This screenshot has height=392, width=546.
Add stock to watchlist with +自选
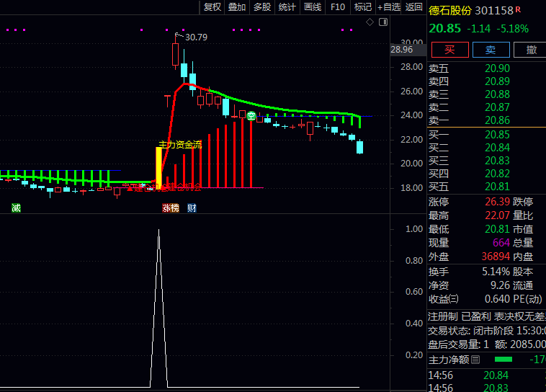[388, 7]
